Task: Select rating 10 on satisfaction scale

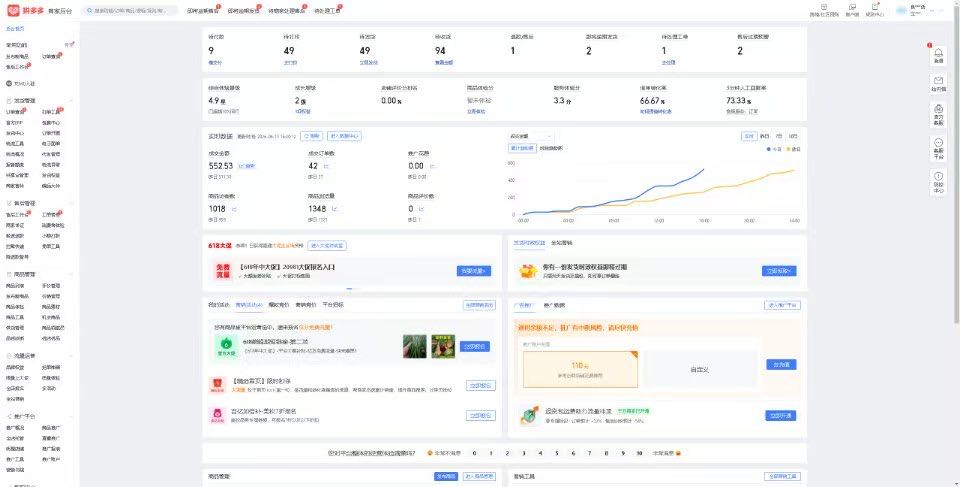Action: [x=639, y=453]
